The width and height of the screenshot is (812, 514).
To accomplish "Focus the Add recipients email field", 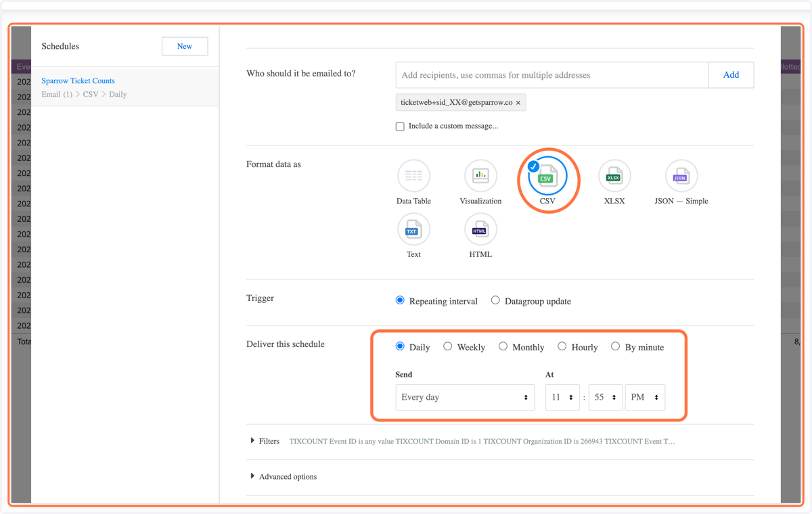I will point(551,75).
